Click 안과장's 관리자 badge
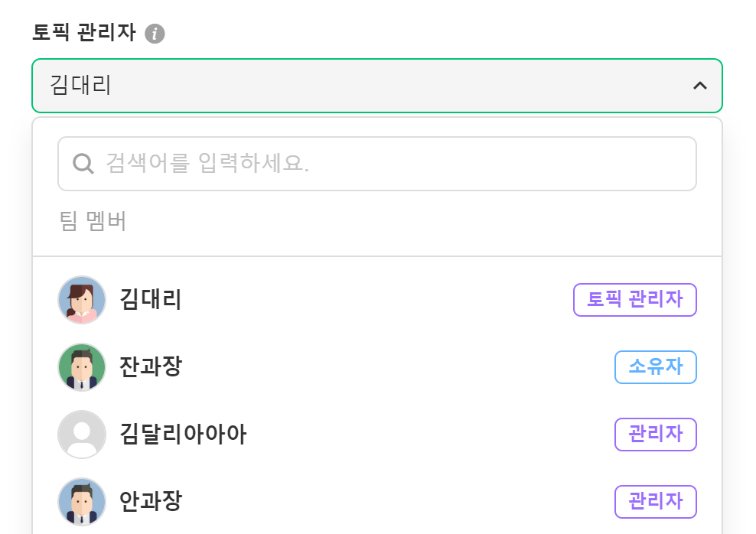This screenshot has width=756, height=534. click(x=655, y=502)
